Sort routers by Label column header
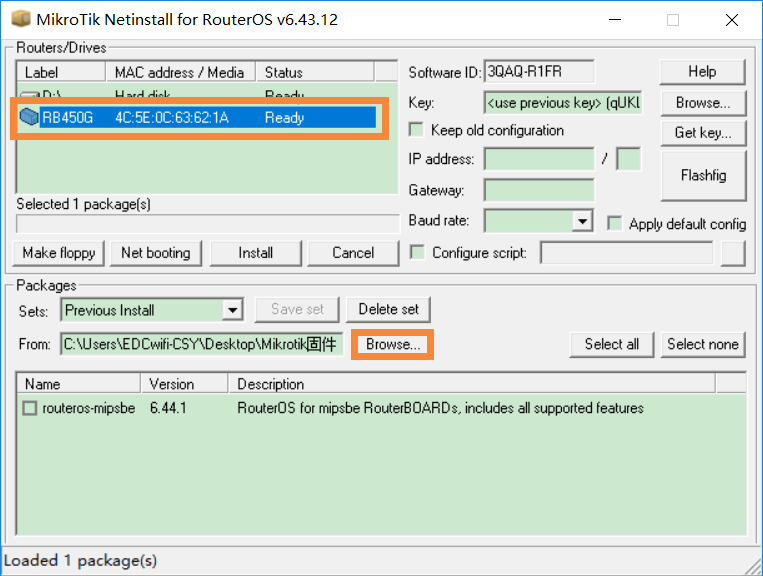763x576 pixels. click(x=61, y=72)
